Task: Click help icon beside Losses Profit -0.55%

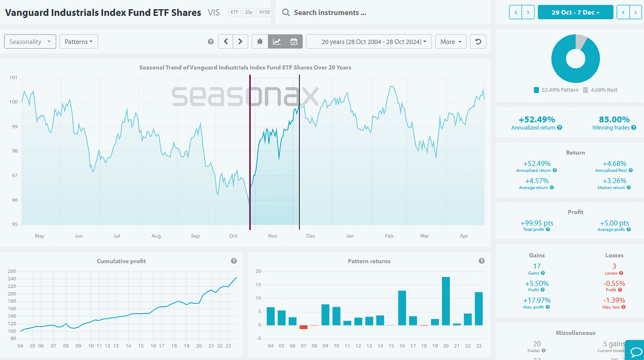Action: point(620,290)
